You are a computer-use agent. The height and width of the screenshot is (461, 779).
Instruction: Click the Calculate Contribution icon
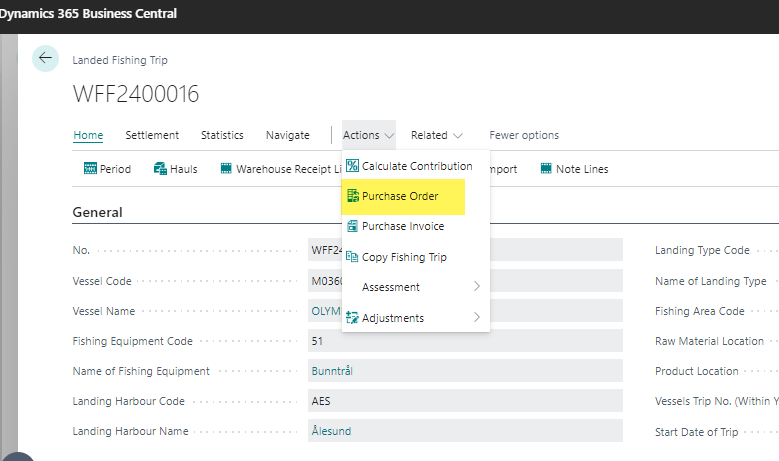[352, 166]
